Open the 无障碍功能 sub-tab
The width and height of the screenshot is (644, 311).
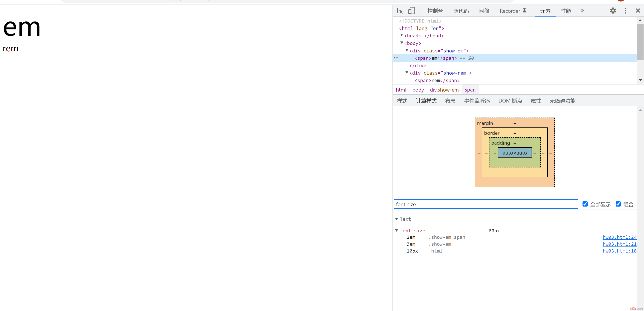click(562, 101)
